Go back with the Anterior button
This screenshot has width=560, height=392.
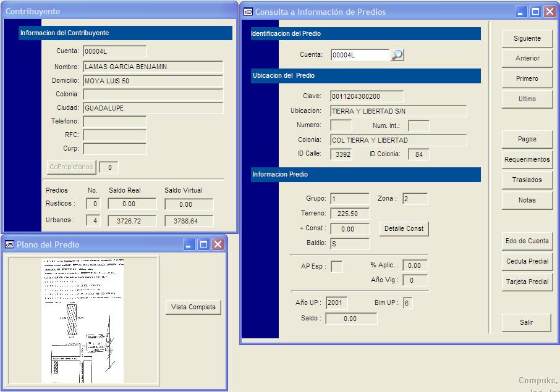(x=527, y=58)
